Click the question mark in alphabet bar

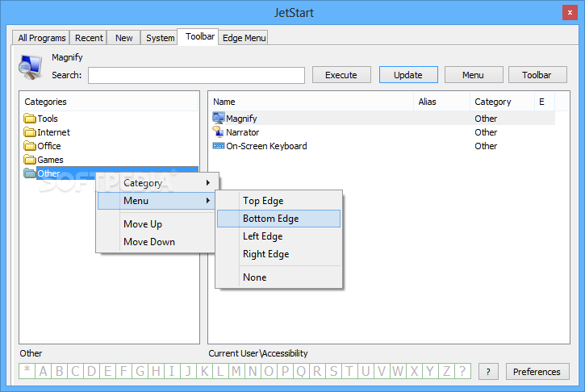point(462,371)
